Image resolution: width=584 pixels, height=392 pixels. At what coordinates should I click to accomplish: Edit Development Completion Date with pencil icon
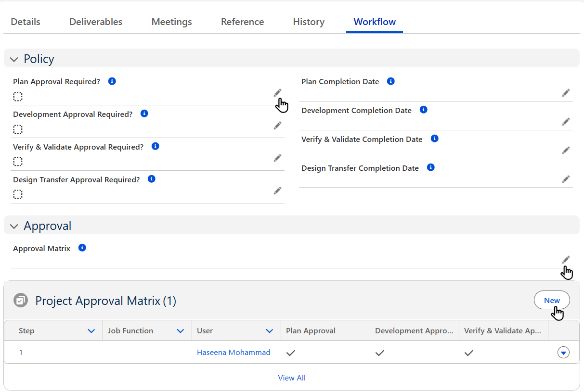point(566,122)
